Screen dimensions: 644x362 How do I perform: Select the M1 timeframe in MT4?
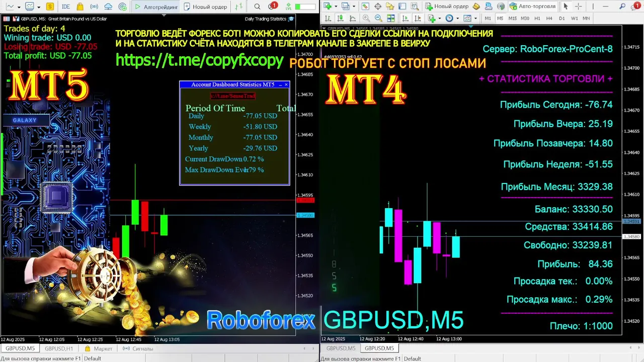tap(488, 18)
